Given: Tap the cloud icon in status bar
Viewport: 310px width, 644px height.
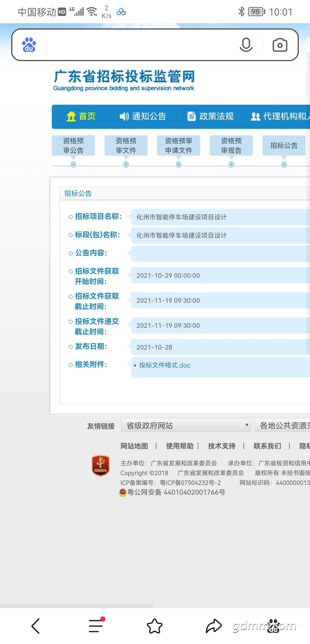Looking at the screenshot, I should pyautogui.click(x=121, y=12).
